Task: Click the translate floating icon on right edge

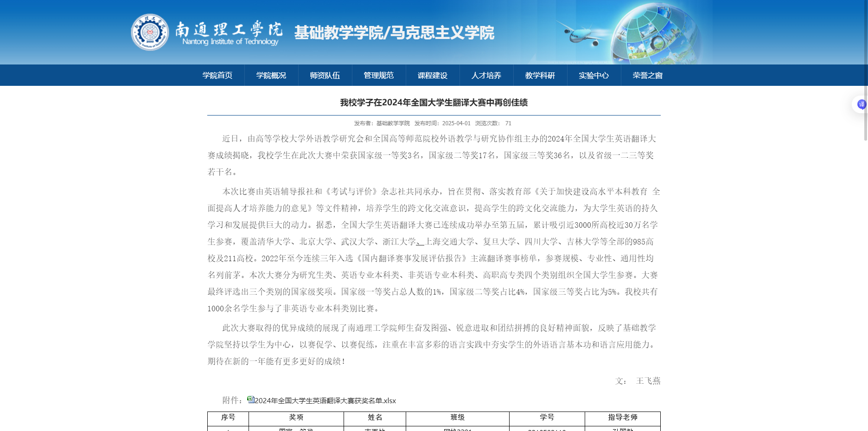Action: click(x=861, y=104)
